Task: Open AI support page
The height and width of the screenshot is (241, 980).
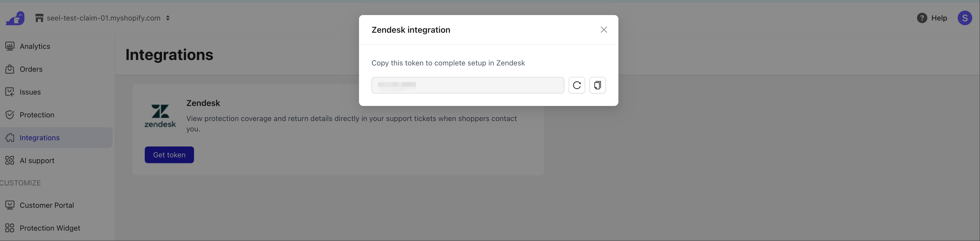Action: coord(37,160)
